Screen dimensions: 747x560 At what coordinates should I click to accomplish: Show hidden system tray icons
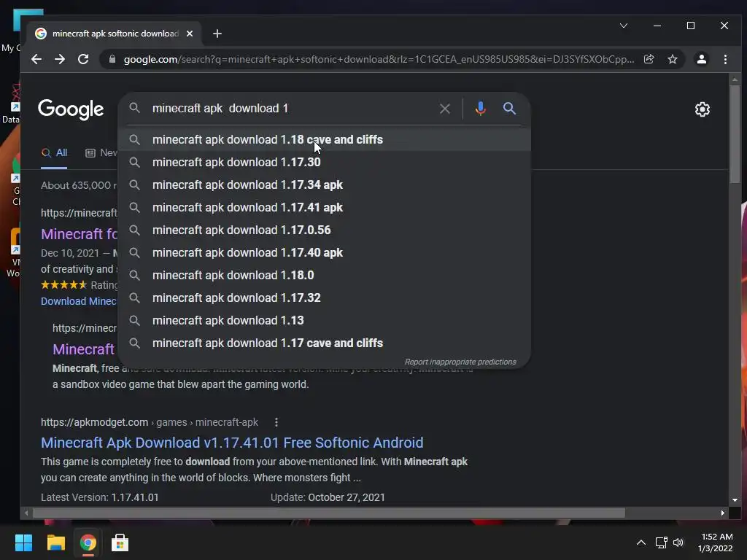[641, 542]
